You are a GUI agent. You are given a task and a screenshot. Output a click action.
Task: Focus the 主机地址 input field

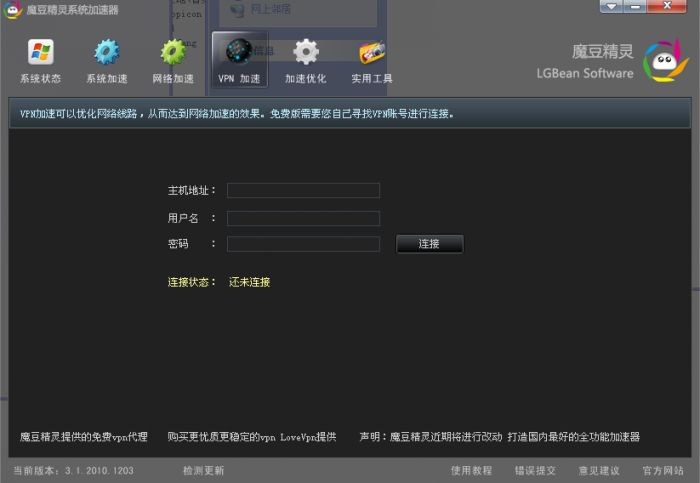point(304,191)
